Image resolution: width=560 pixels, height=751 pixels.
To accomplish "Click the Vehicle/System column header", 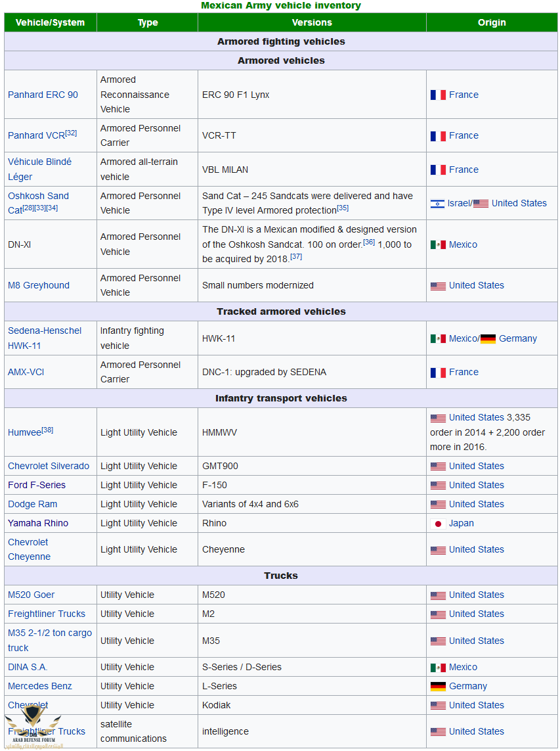I will click(x=51, y=22).
